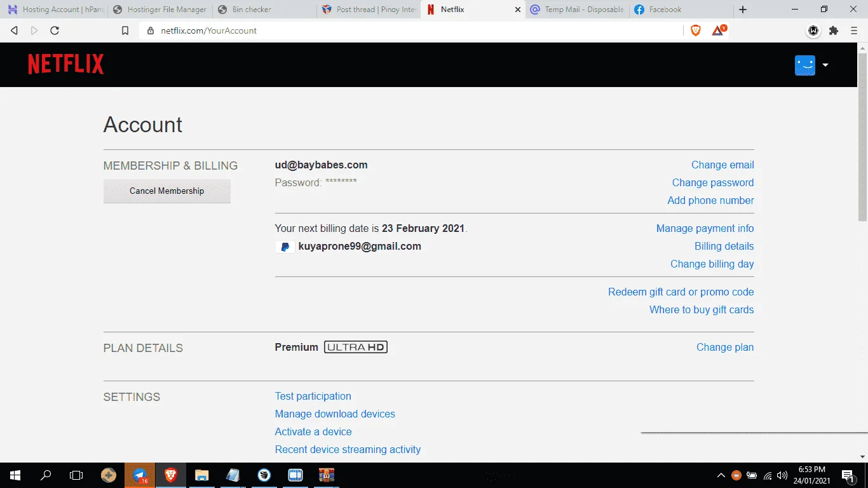
Task: Open the Windows Start menu
Action: click(15, 475)
